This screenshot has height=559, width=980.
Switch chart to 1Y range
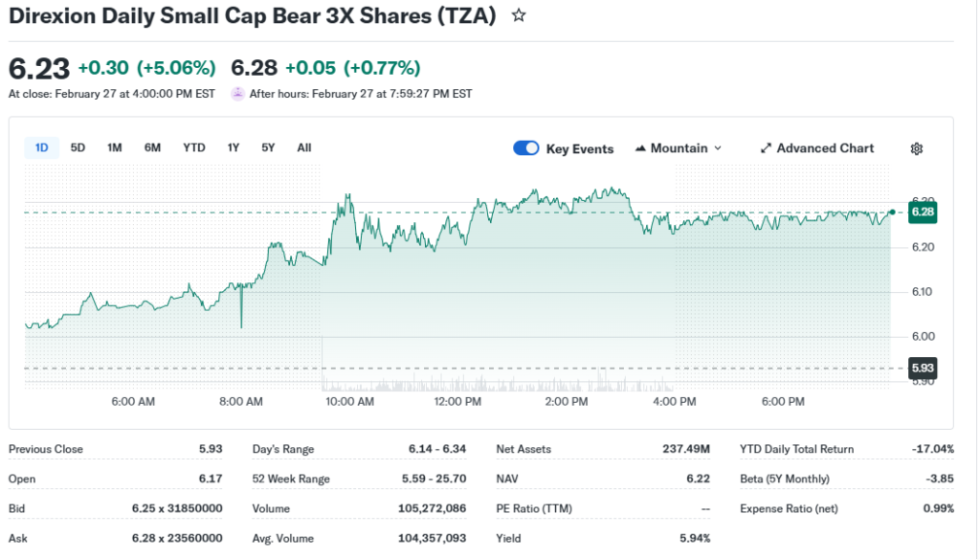tap(234, 147)
